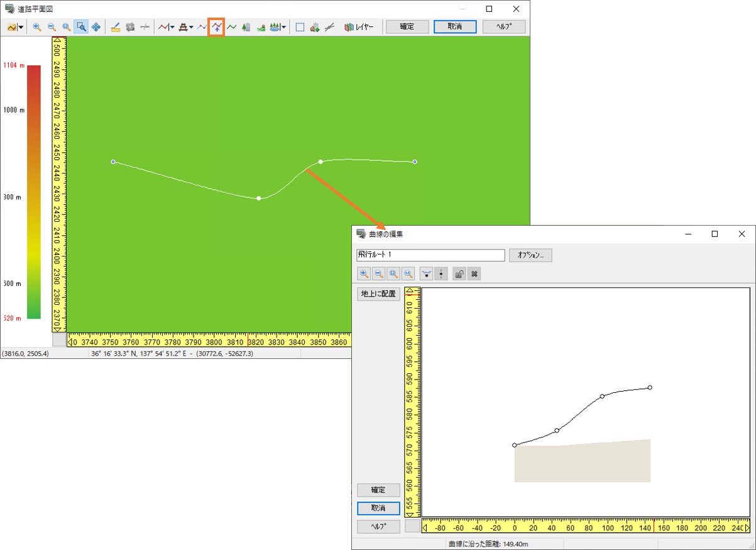Open the レイヤー layer button
756x550 pixels.
[359, 27]
